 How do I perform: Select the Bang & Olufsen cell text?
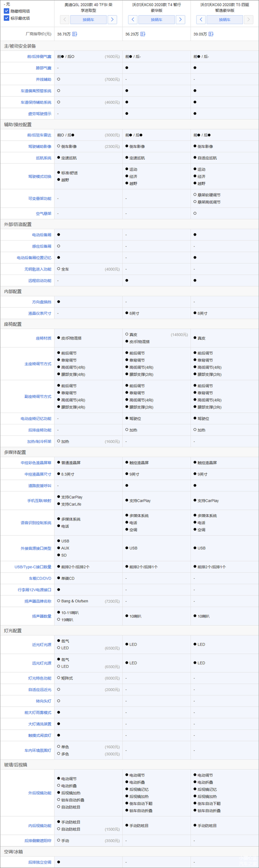(x=75, y=601)
